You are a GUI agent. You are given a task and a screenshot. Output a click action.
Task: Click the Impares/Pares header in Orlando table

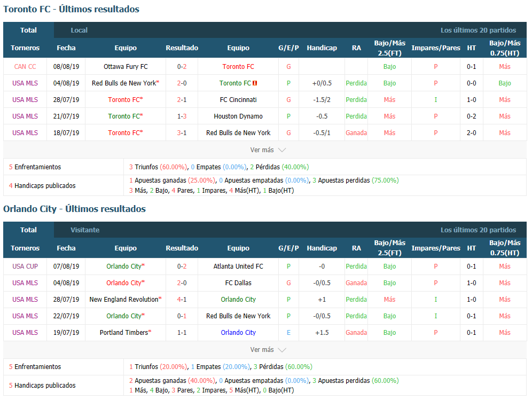(x=436, y=248)
